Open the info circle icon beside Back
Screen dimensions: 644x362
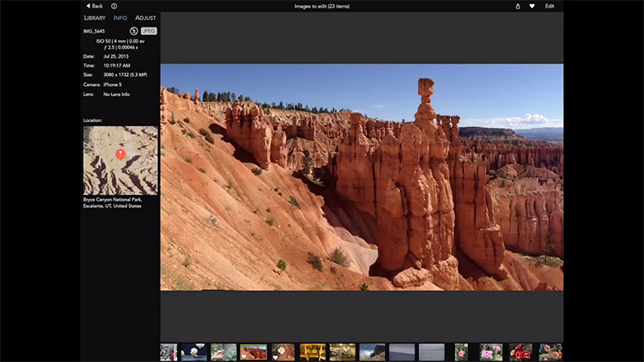point(114,6)
